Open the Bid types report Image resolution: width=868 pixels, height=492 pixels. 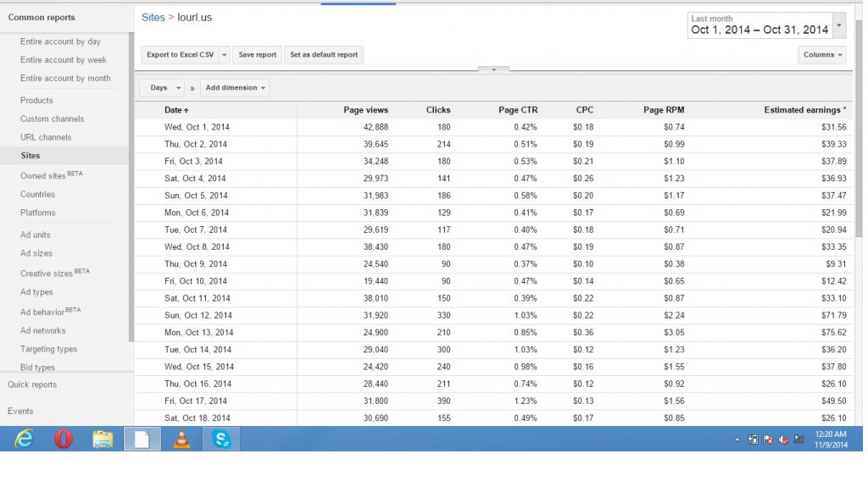tap(37, 367)
